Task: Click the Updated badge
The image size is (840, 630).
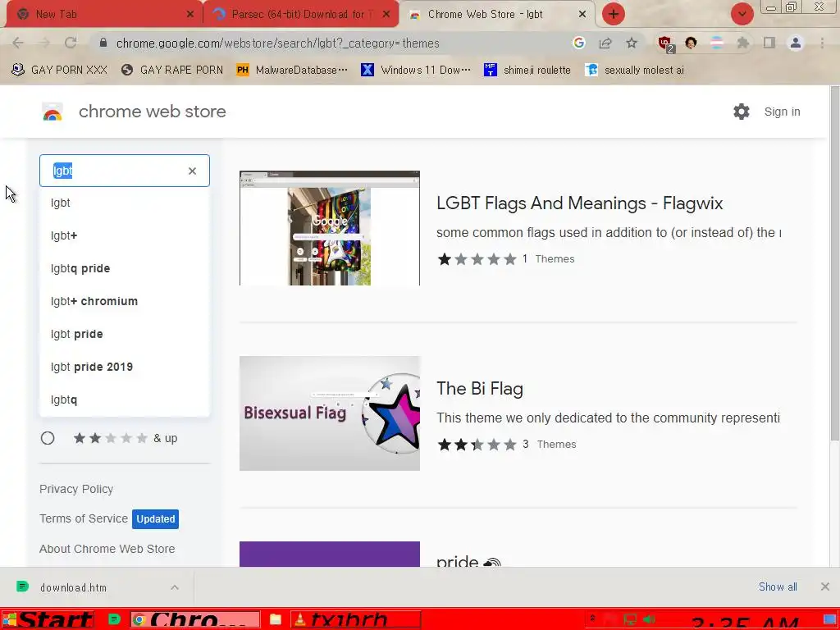Action: pyautogui.click(x=155, y=518)
